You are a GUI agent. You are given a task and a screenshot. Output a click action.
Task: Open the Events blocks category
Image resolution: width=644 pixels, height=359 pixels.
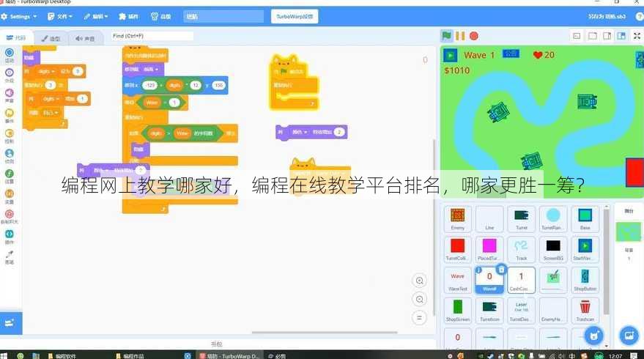[x=9, y=116]
